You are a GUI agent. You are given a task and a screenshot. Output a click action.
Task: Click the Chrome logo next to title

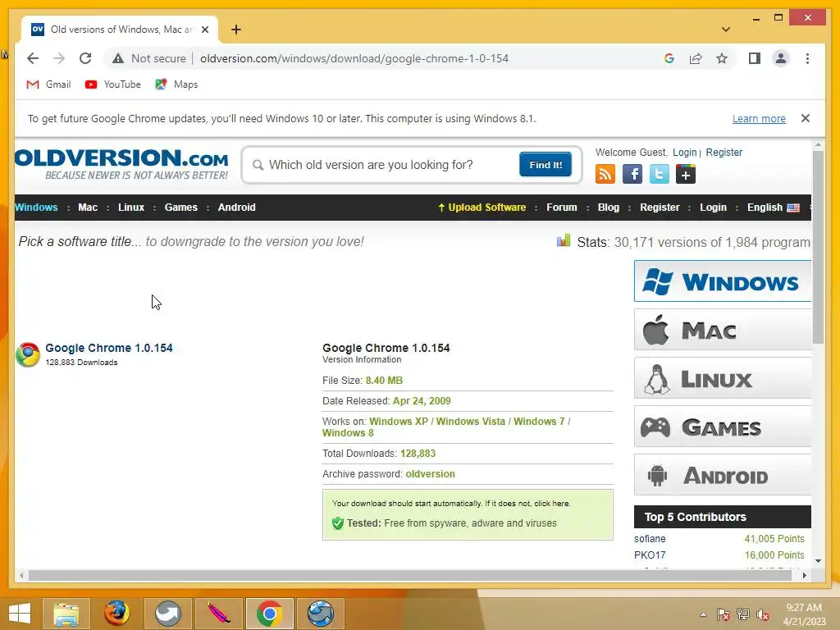point(28,354)
